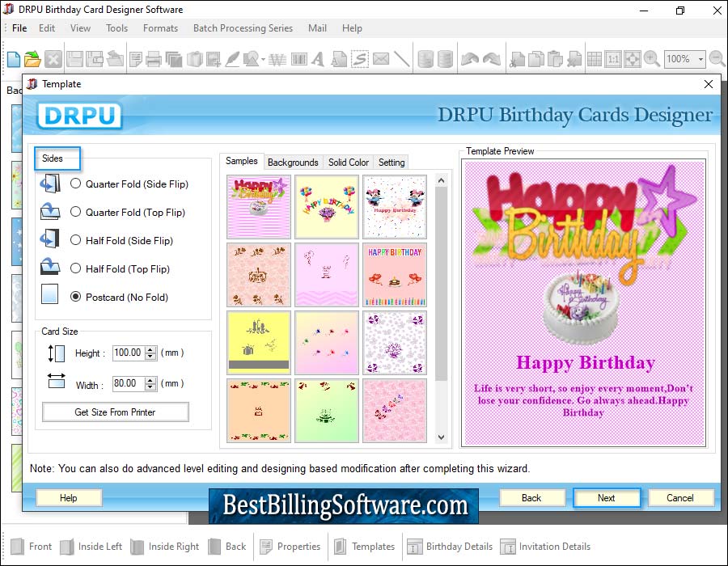Viewport: 728px width, 566px height.
Task: Click the Quarter Fold (Side Flip) card icon
Action: pyautogui.click(x=50, y=184)
